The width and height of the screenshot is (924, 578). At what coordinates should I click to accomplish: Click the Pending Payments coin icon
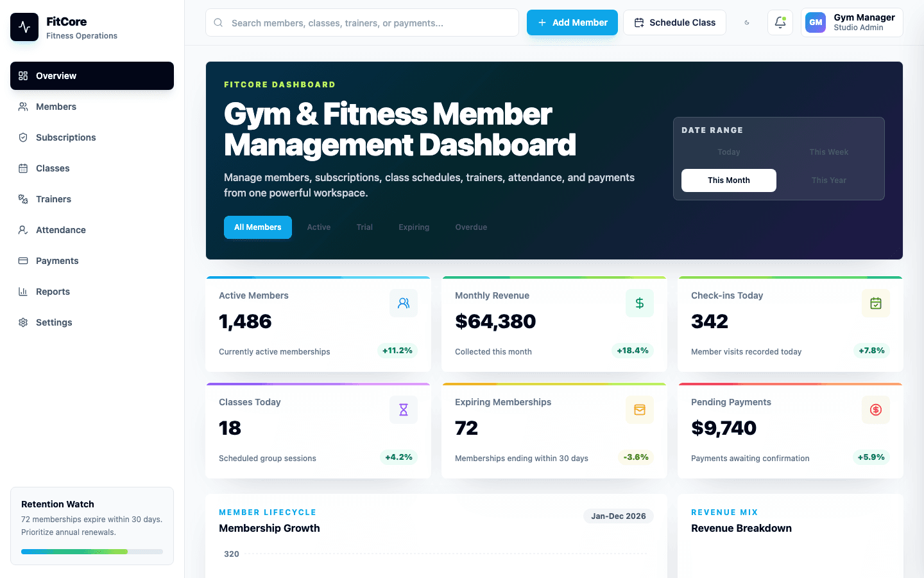876,410
